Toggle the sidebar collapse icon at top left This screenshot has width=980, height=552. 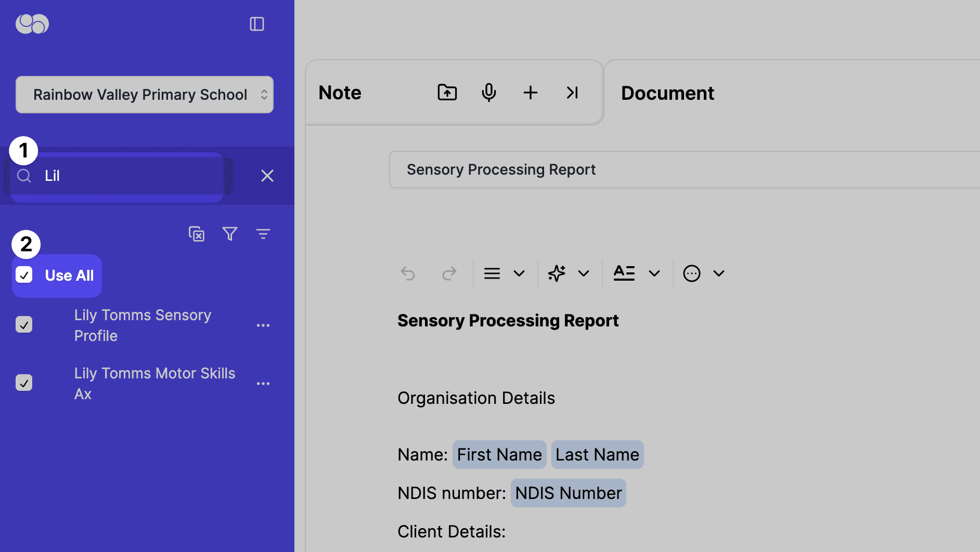click(x=257, y=24)
